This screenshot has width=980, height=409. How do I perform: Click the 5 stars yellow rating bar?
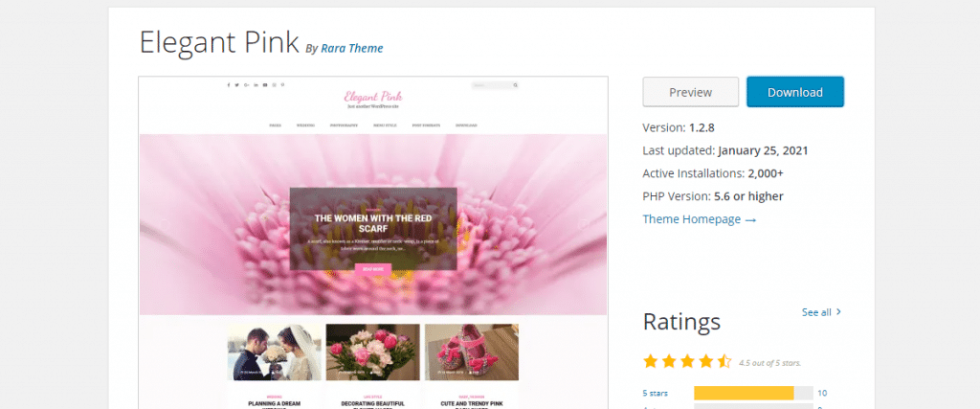pos(744,394)
